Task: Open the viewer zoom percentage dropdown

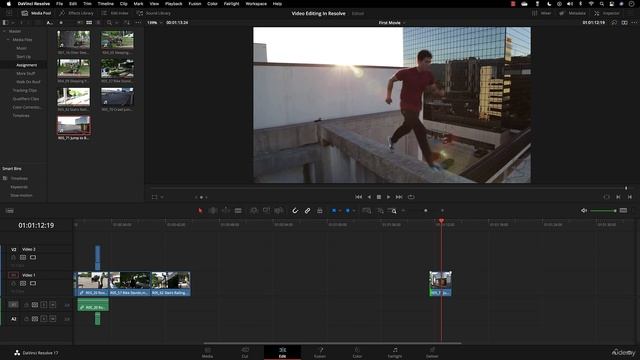Action: click(154, 22)
